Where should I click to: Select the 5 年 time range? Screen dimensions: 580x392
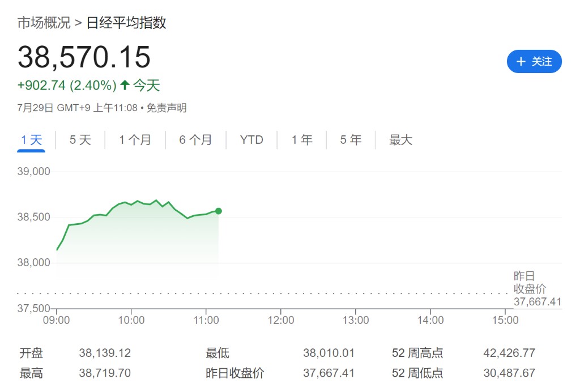351,140
